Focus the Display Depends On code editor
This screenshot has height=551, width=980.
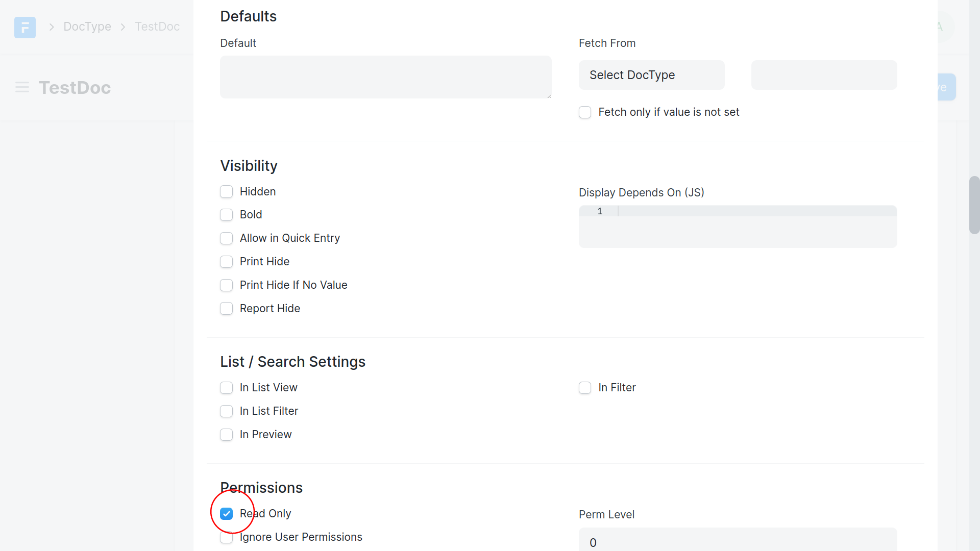pyautogui.click(x=755, y=227)
